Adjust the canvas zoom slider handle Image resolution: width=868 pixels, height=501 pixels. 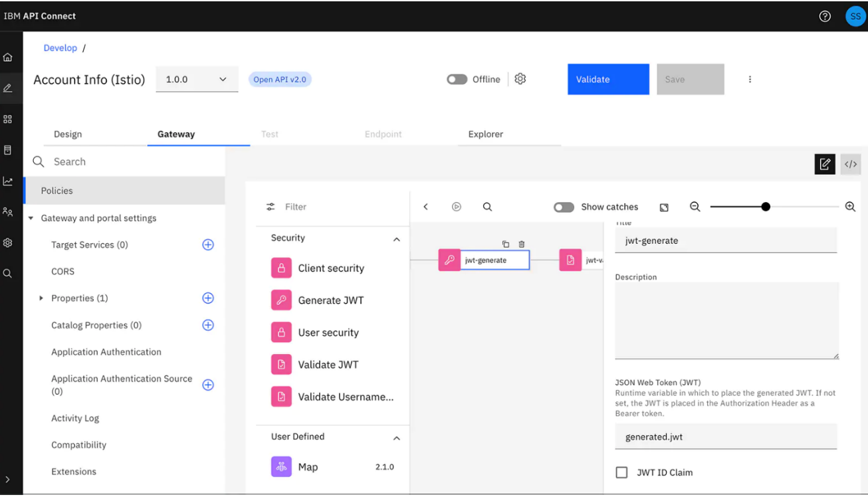(766, 207)
